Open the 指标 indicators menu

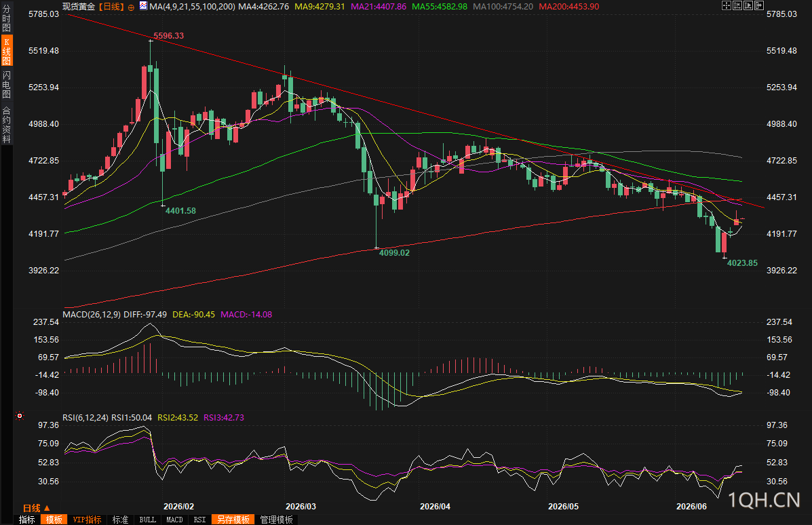pos(27,520)
